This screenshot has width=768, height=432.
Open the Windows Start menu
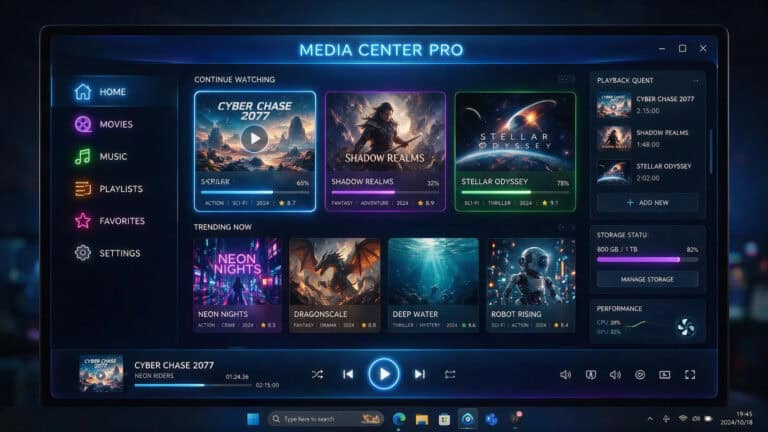(x=253, y=419)
